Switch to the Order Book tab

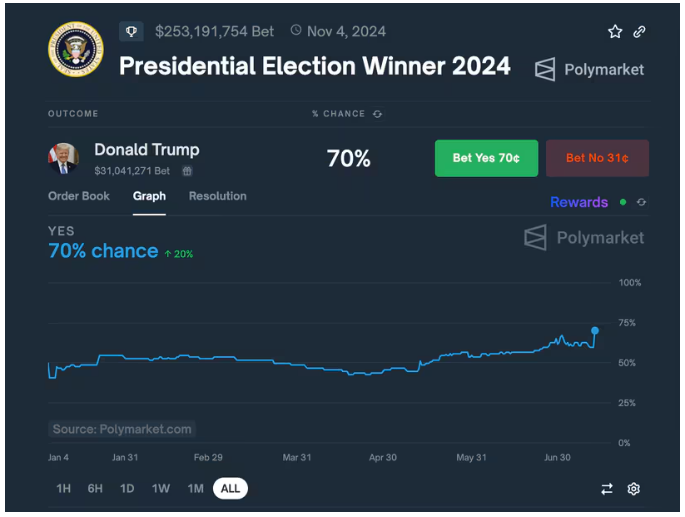(79, 196)
